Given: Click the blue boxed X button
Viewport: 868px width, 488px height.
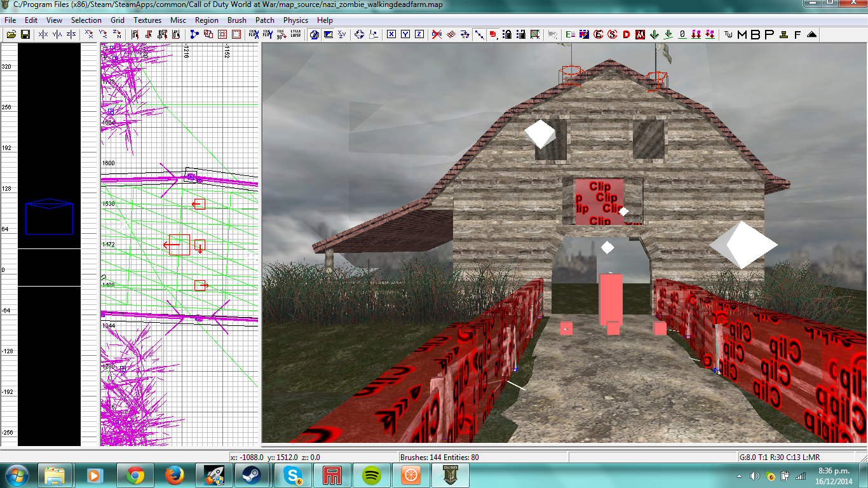Looking at the screenshot, I should point(391,34).
